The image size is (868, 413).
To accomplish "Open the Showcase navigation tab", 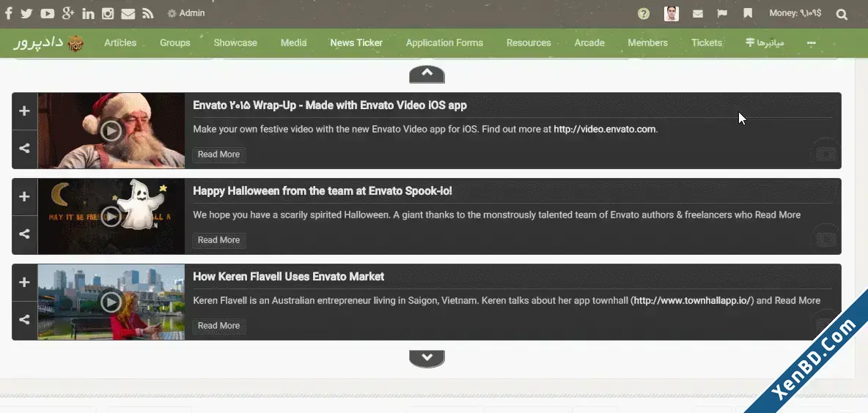I will (235, 42).
